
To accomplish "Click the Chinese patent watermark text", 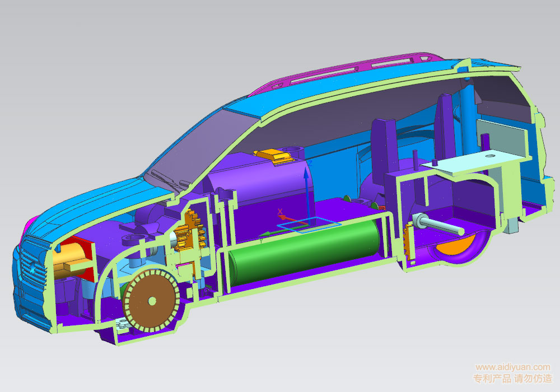I will pyautogui.click(x=513, y=379).
